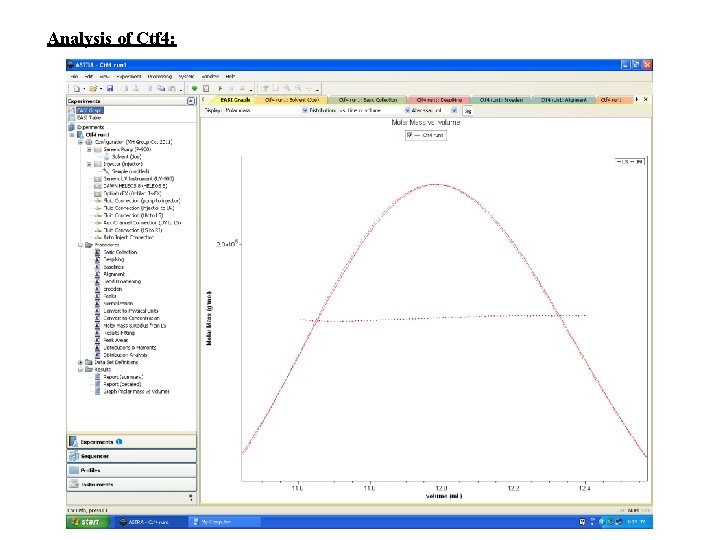720x540 pixels.
Task: Open the Processing menu
Action: pos(160,76)
